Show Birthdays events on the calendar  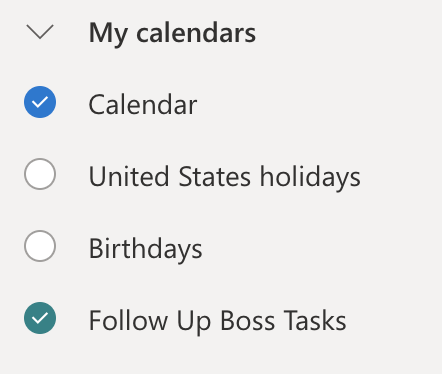pos(40,246)
